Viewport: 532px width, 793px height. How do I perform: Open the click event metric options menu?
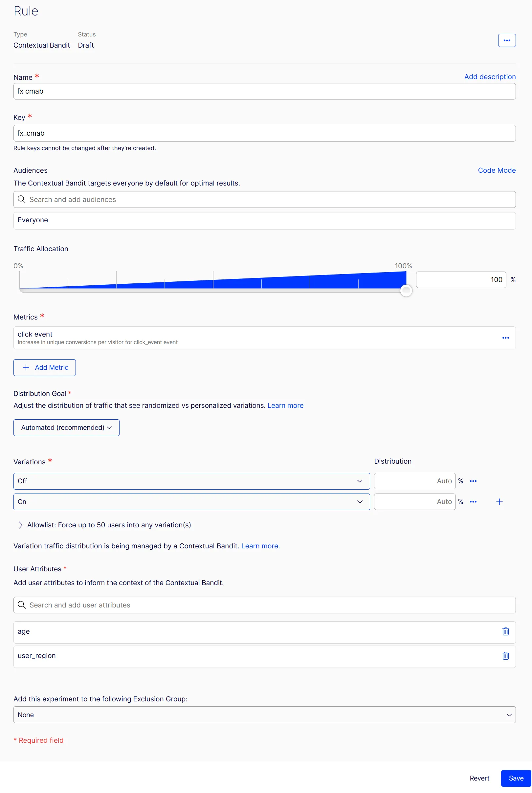click(505, 338)
